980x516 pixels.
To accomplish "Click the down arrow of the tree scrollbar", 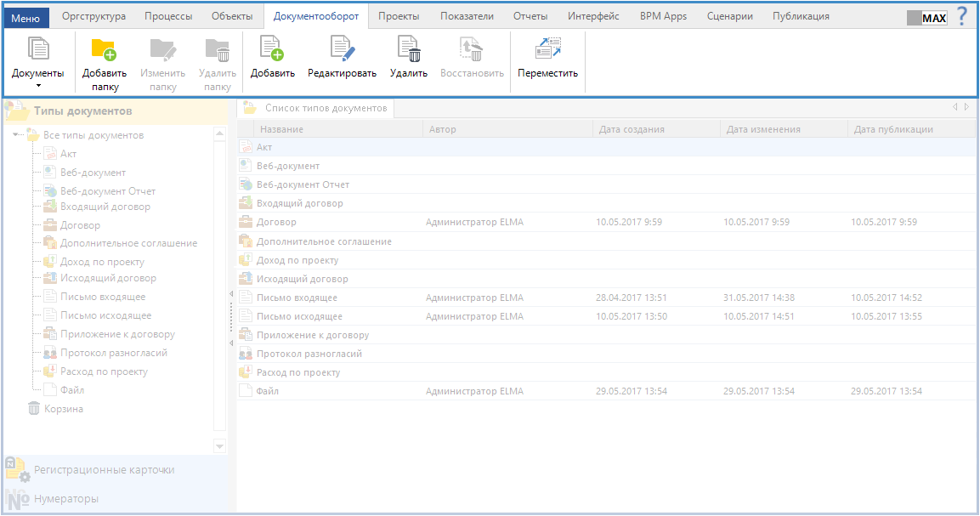I will pyautogui.click(x=219, y=446).
